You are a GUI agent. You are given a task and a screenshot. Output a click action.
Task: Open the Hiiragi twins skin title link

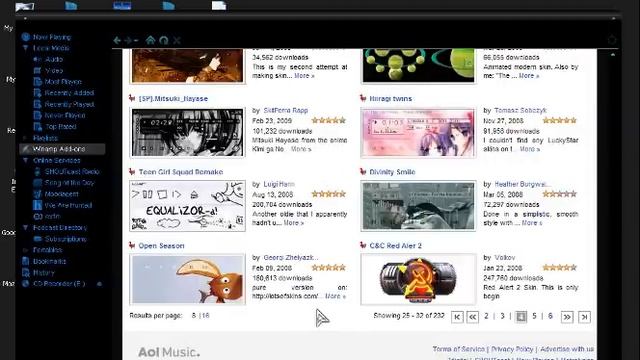(x=391, y=99)
